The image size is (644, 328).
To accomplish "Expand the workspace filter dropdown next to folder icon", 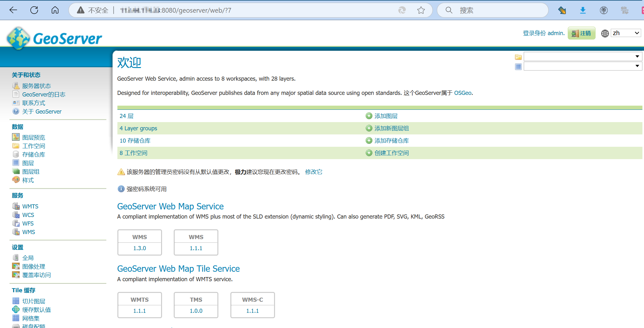I will pyautogui.click(x=638, y=56).
